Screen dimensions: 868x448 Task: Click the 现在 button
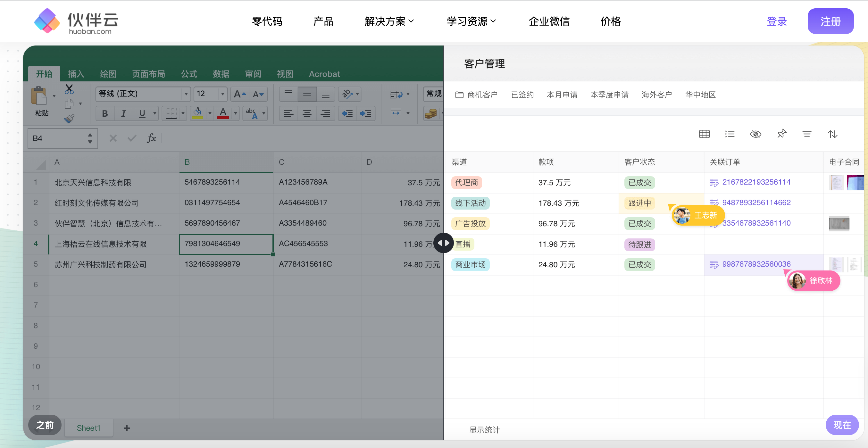842,425
